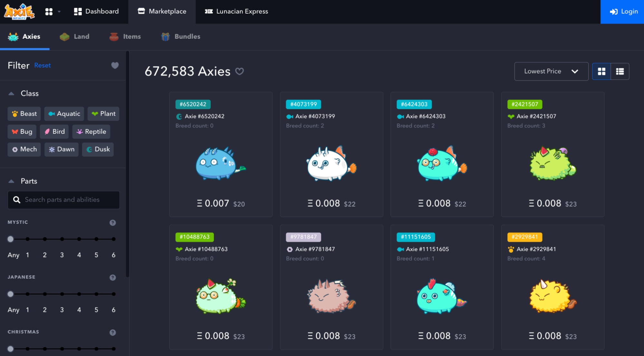Switch to grid view layout

click(601, 71)
